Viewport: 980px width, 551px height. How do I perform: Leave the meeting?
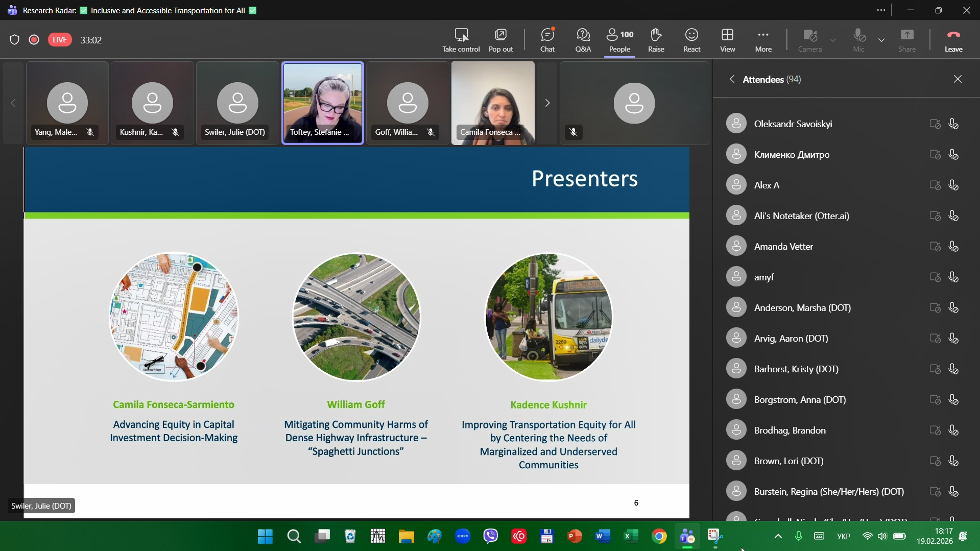pyautogui.click(x=953, y=40)
